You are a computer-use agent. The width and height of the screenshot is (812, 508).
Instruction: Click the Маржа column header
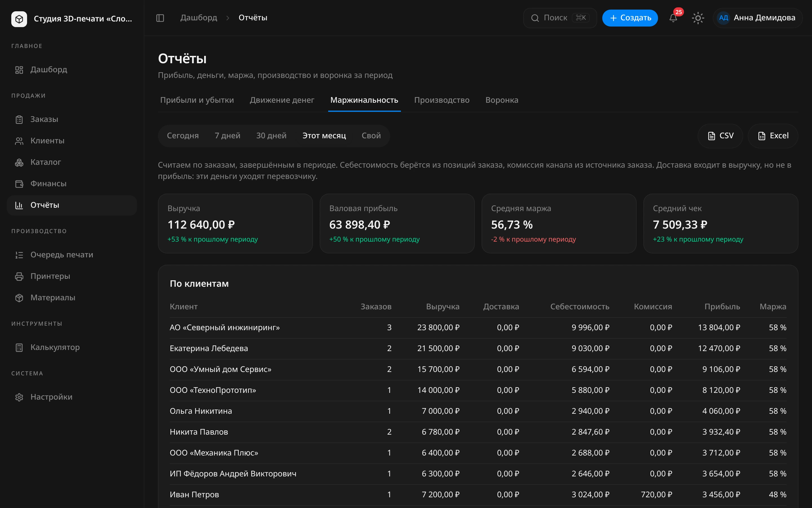tap(773, 307)
